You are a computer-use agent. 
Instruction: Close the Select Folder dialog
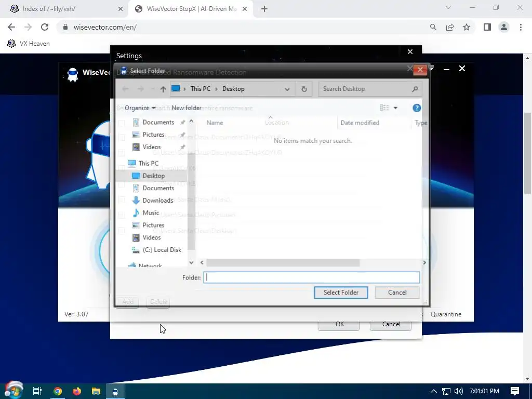click(x=420, y=70)
